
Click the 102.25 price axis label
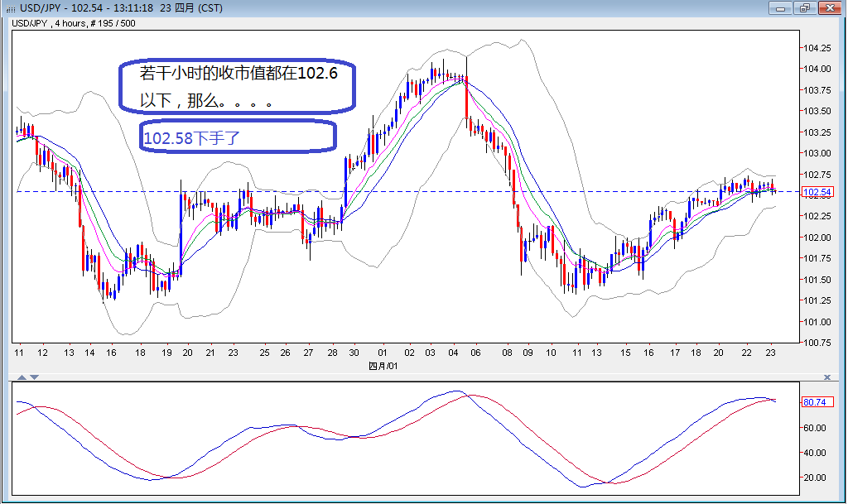tap(817, 216)
